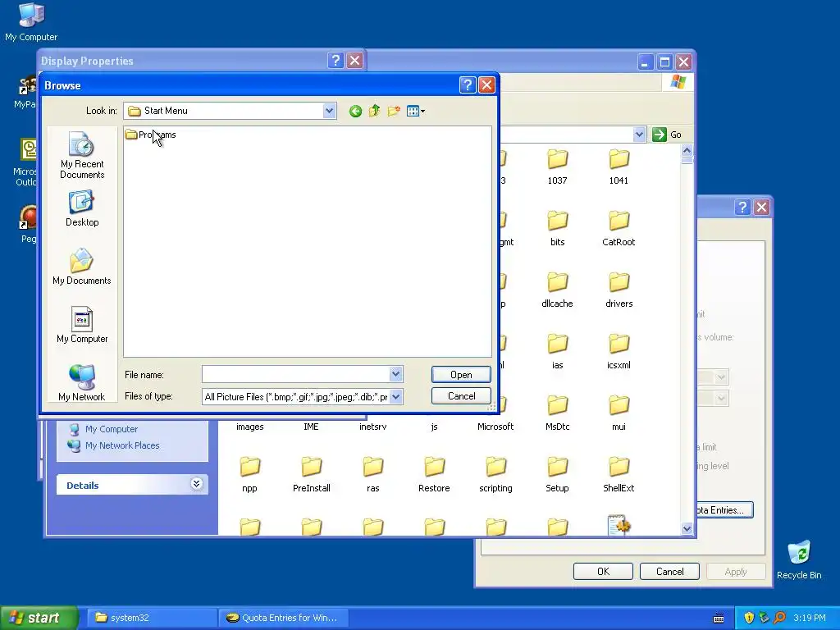The image size is (840, 630).
Task: Select the MsDtc folder
Action: (x=557, y=413)
